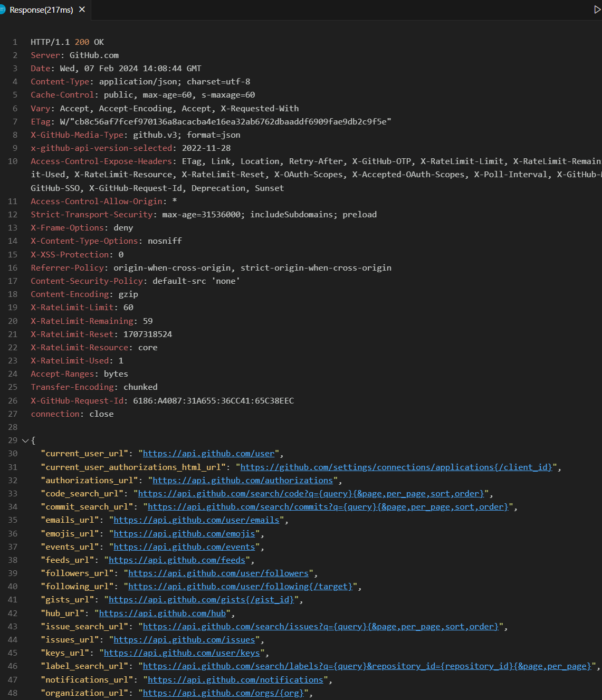Click the HTTP/1.1 200 OK status line

pyautogui.click(x=68, y=42)
